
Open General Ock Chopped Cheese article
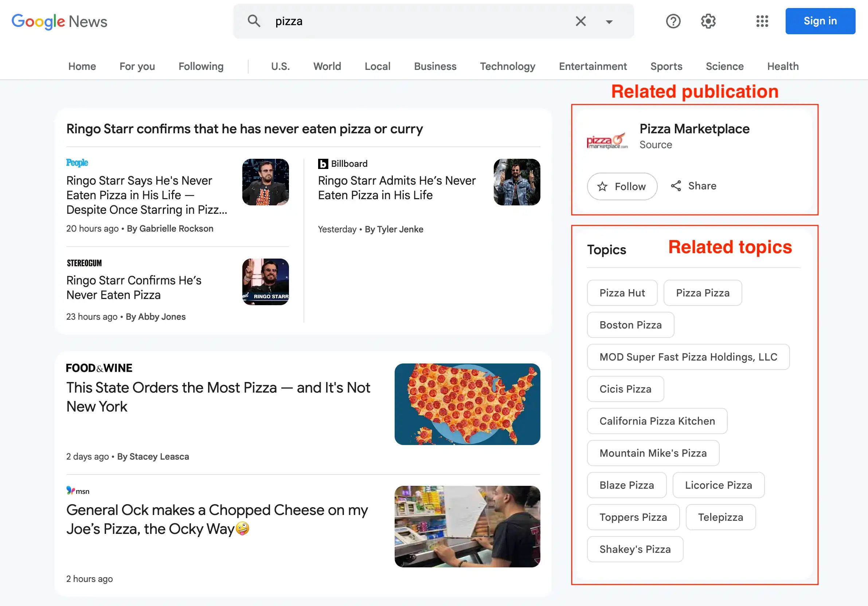tap(217, 519)
